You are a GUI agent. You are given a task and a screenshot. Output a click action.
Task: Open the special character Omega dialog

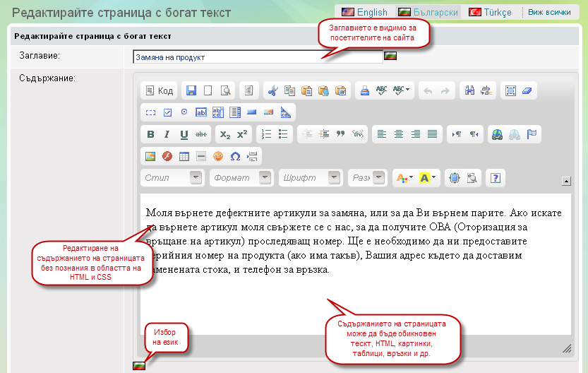235,156
